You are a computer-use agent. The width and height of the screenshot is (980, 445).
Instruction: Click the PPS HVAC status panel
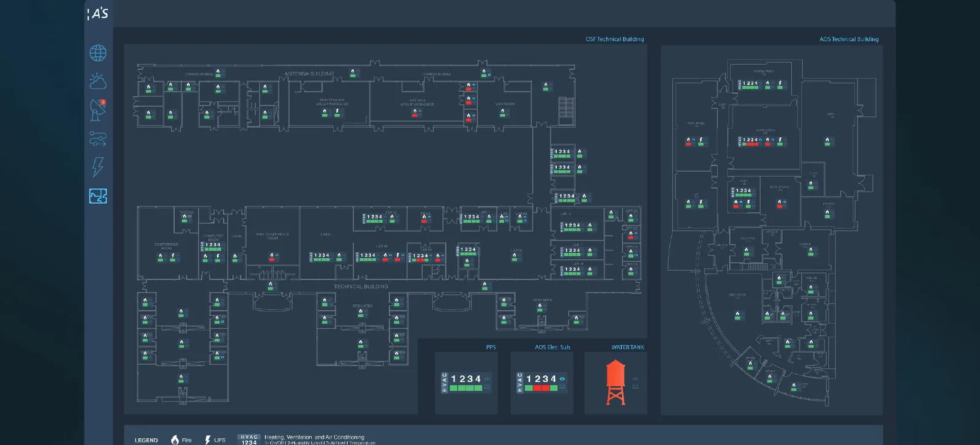pos(466,383)
